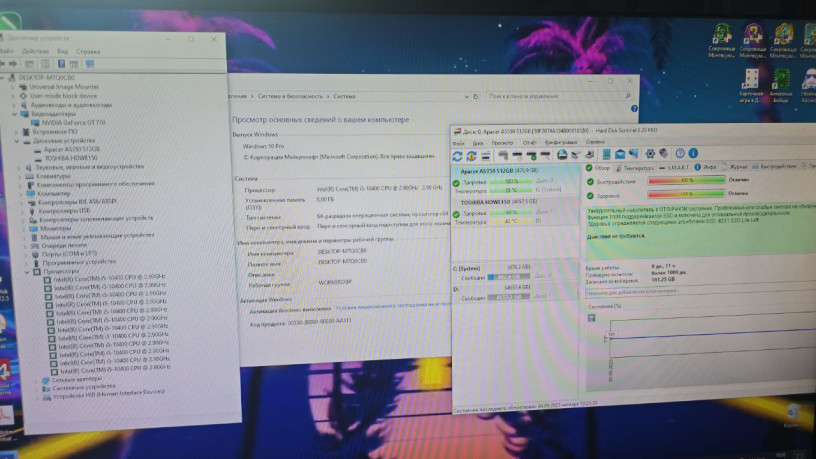Image resolution: width=816 pixels, height=459 pixels.
Task: Open the Вид menu in Device Manager
Action: point(62,52)
